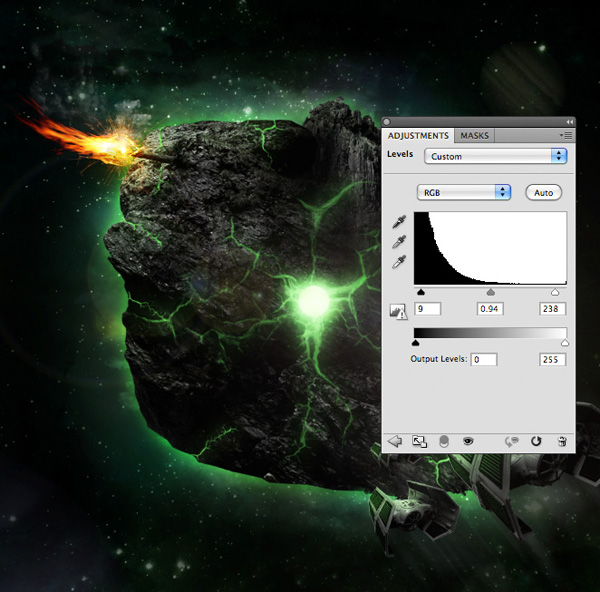Image resolution: width=600 pixels, height=592 pixels.
Task: Select the white point eyedropper
Action: (400, 262)
